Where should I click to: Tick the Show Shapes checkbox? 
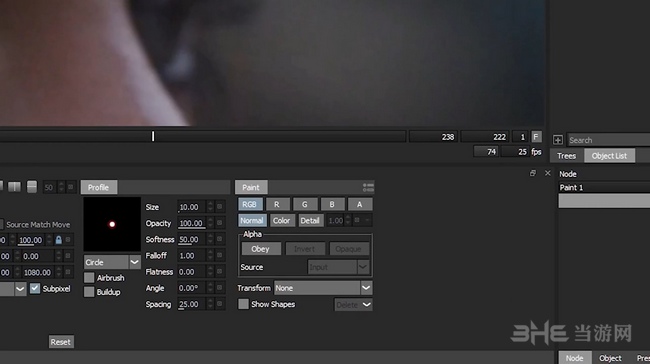243,304
